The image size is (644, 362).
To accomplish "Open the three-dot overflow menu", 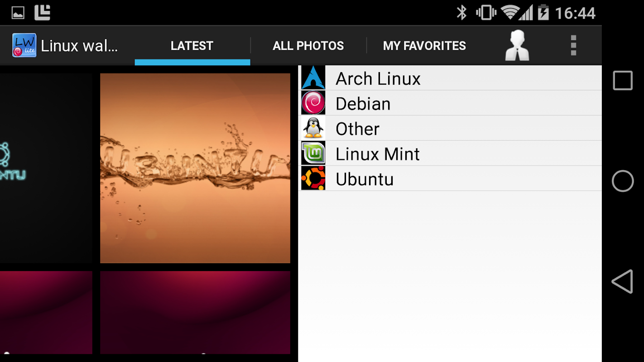I will (573, 45).
